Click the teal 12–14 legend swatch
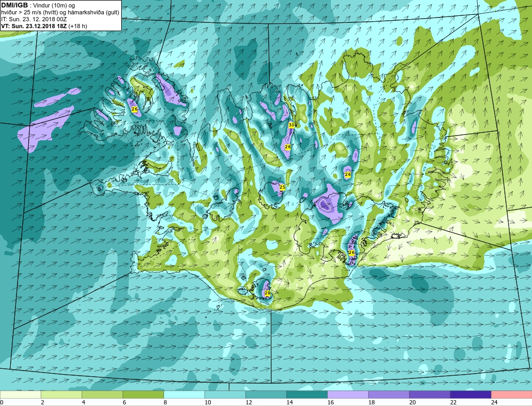Image resolution: width=532 pixels, height=406 pixels. 266,394
